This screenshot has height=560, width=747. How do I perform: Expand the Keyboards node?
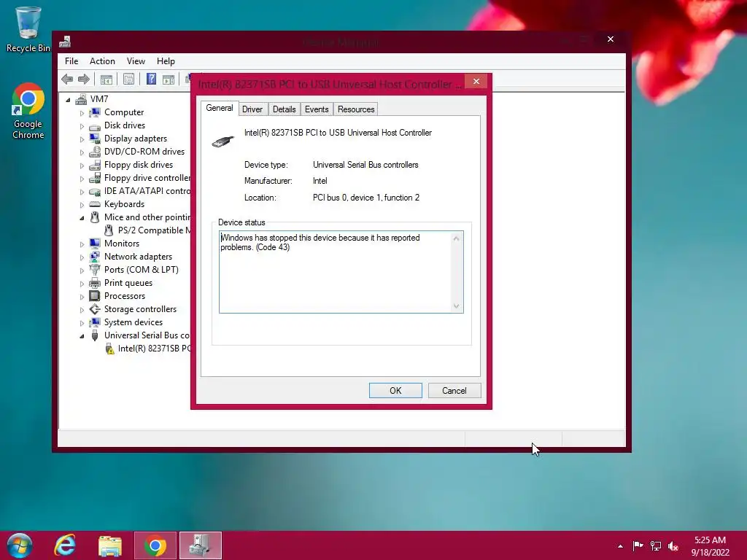coord(82,205)
